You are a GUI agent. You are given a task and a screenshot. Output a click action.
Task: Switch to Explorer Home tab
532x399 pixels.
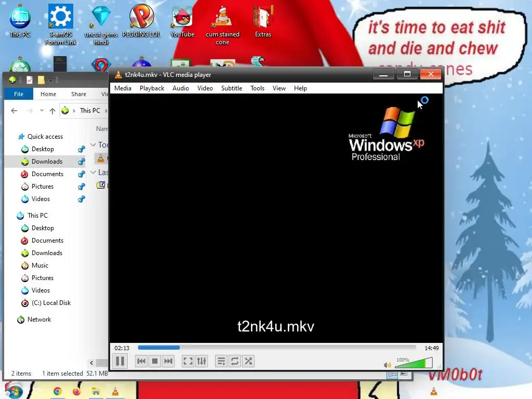48,94
